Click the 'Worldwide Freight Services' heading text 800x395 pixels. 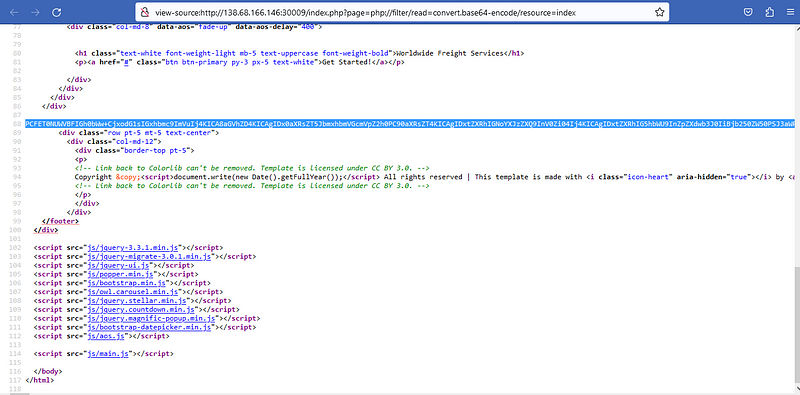(x=450, y=54)
